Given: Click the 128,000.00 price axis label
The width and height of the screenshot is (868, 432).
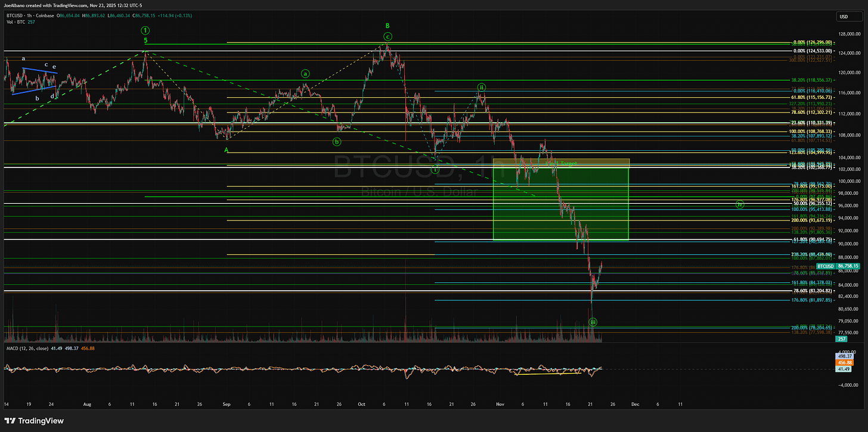Looking at the screenshot, I should 848,34.
